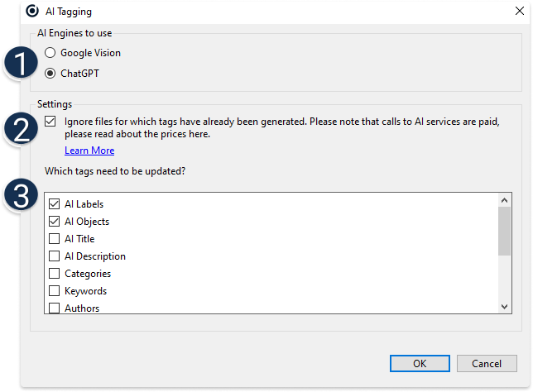Uncheck the AI Objects tag
Screen dimensions: 533x392
(x=55, y=222)
